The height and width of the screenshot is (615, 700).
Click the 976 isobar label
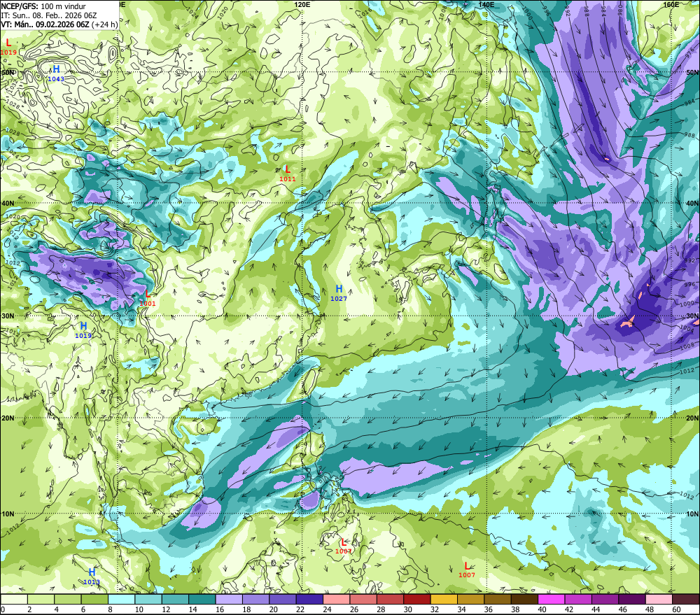point(690,54)
